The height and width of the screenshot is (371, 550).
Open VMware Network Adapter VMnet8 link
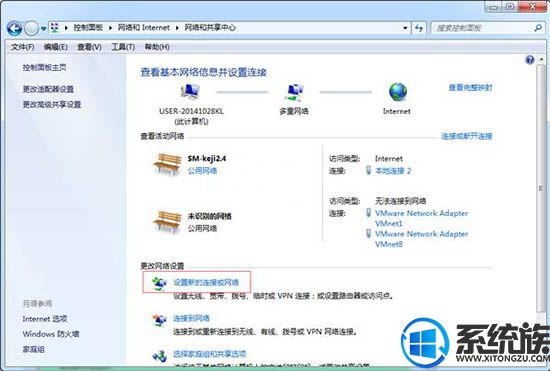click(x=421, y=239)
